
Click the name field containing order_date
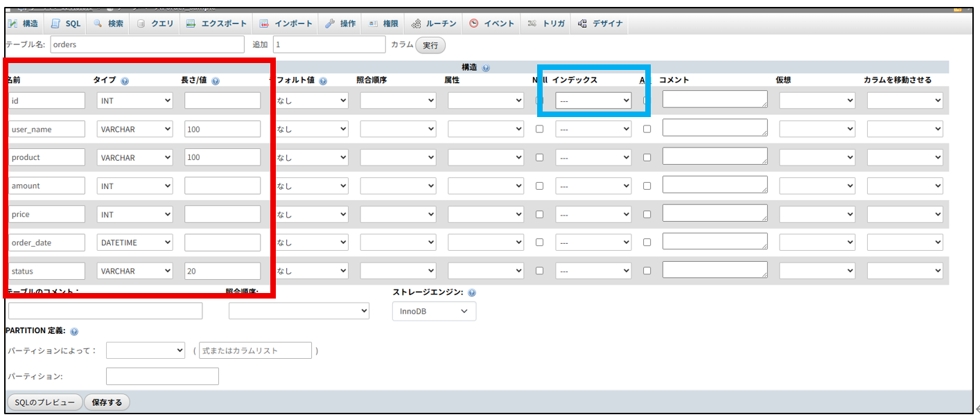pos(46,242)
